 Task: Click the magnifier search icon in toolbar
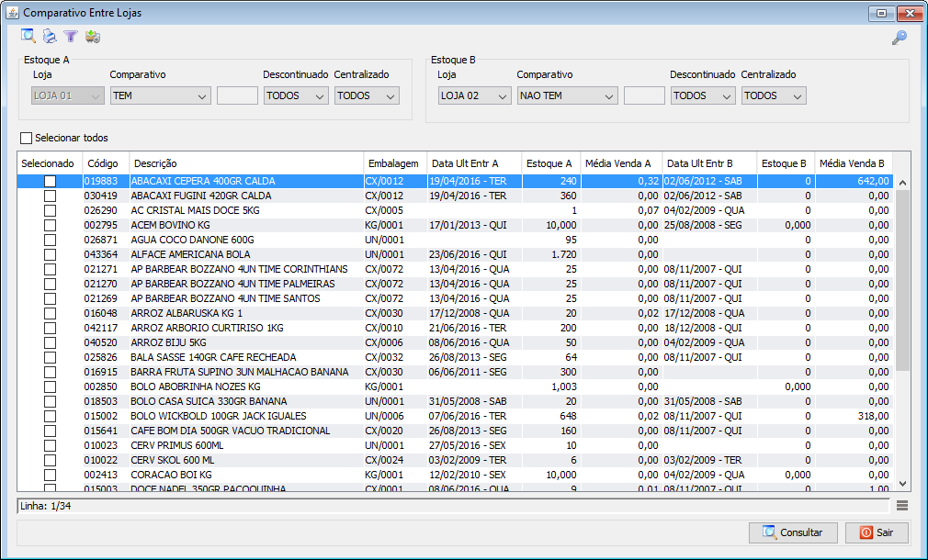pyautogui.click(x=28, y=37)
